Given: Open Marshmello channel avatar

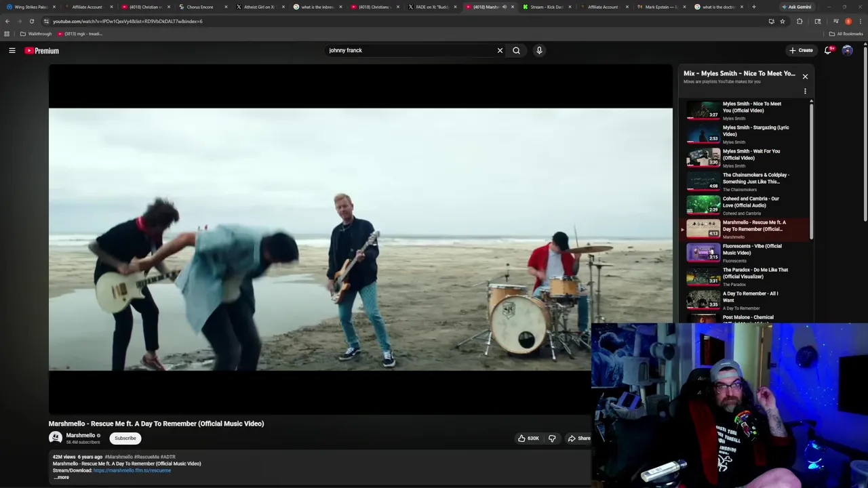Looking at the screenshot, I should 56,438.
